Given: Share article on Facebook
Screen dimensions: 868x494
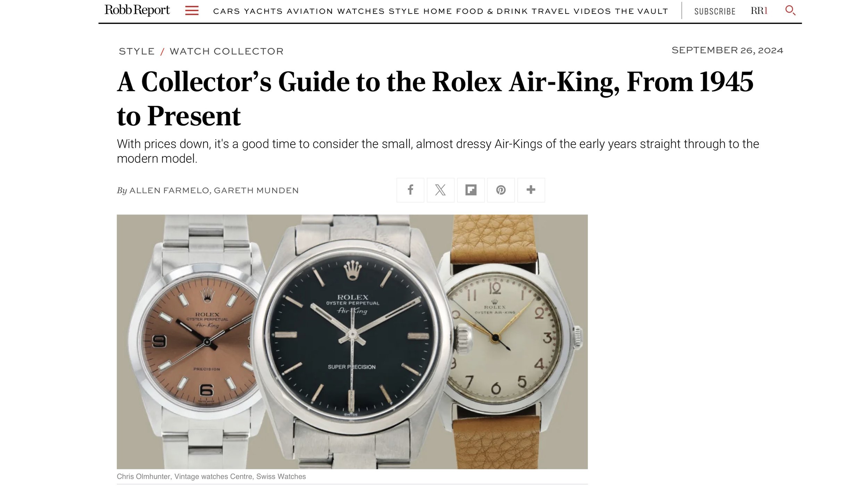Looking at the screenshot, I should pyautogui.click(x=410, y=190).
